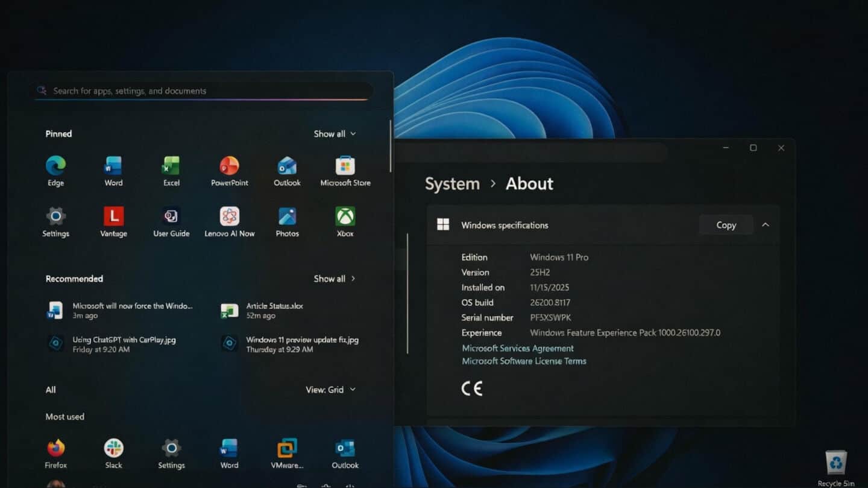Expand Show all for Pinned apps
Viewport: 868px width, 488px height.
(335, 134)
